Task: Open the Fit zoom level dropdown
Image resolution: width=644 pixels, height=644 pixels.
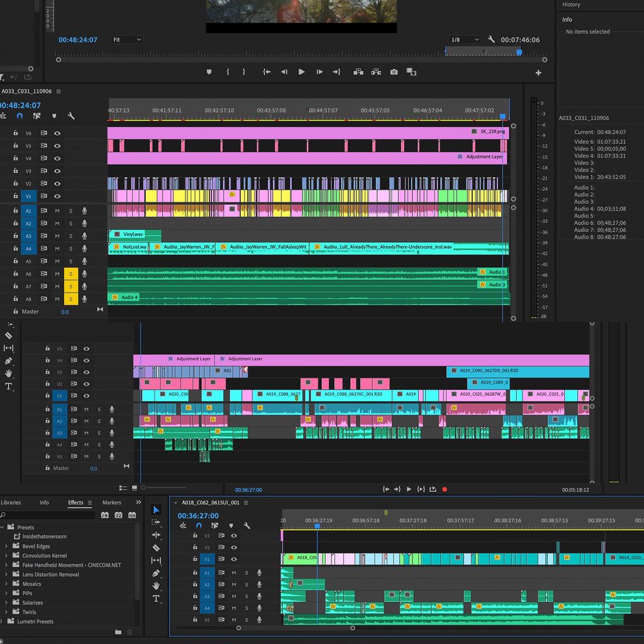Action: [126, 39]
